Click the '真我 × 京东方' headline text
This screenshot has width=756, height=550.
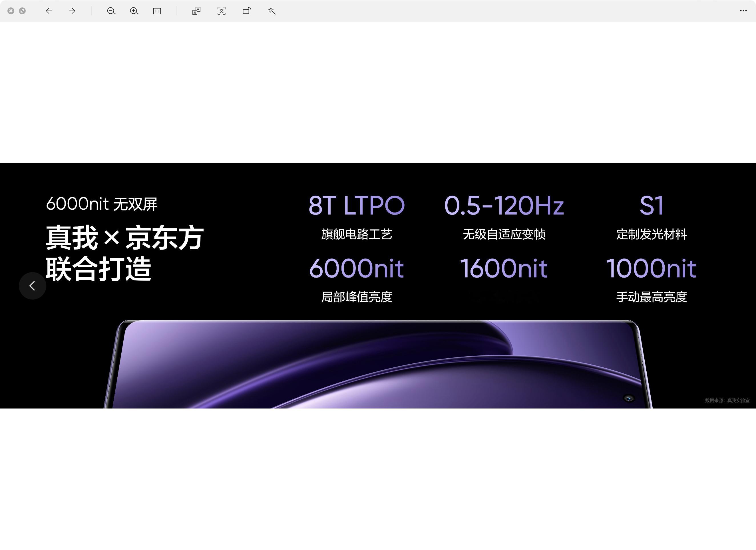click(x=125, y=238)
